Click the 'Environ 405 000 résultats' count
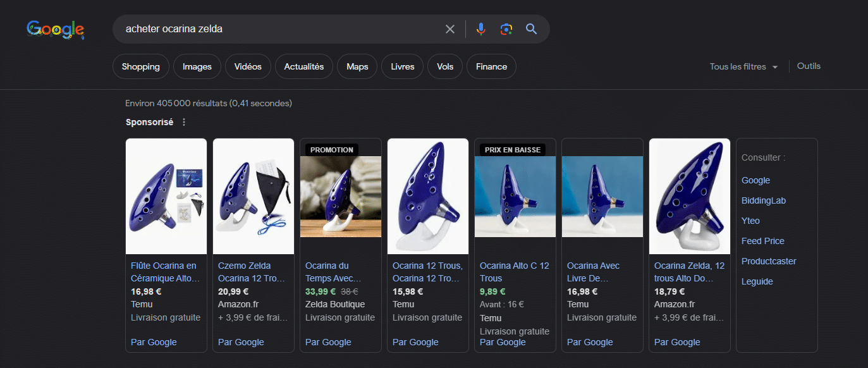868x368 pixels. click(x=209, y=103)
